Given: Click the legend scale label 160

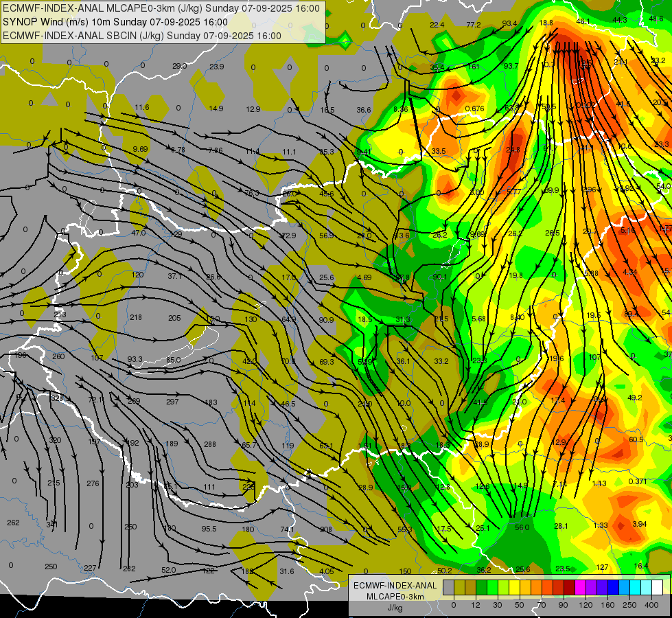Looking at the screenshot, I should pyautogui.click(x=607, y=605).
